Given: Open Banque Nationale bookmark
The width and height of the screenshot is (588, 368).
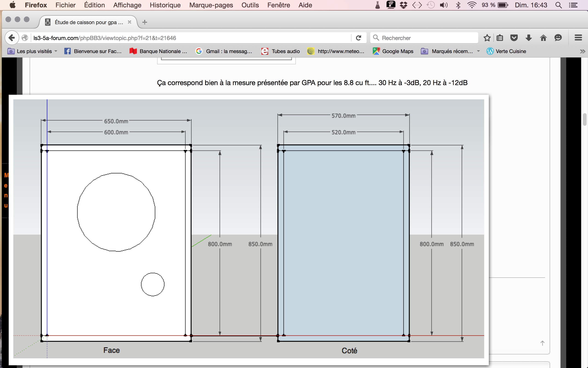Looking at the screenshot, I should (158, 51).
